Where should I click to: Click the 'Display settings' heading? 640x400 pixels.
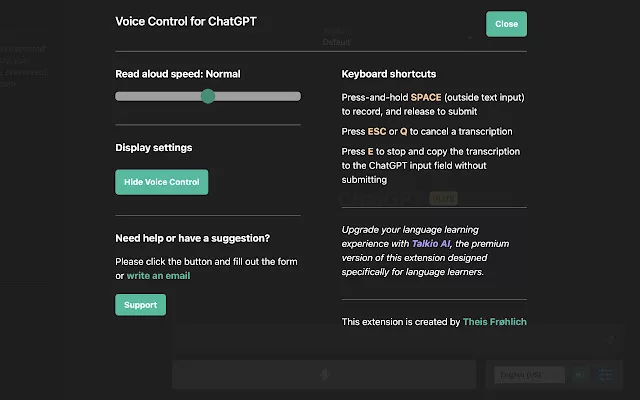[x=153, y=147]
